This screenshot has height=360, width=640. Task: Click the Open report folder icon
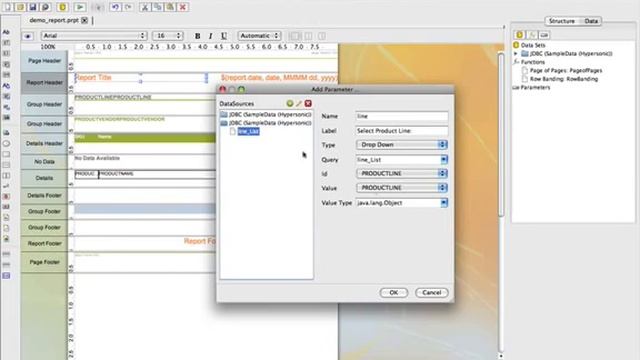point(20,7)
